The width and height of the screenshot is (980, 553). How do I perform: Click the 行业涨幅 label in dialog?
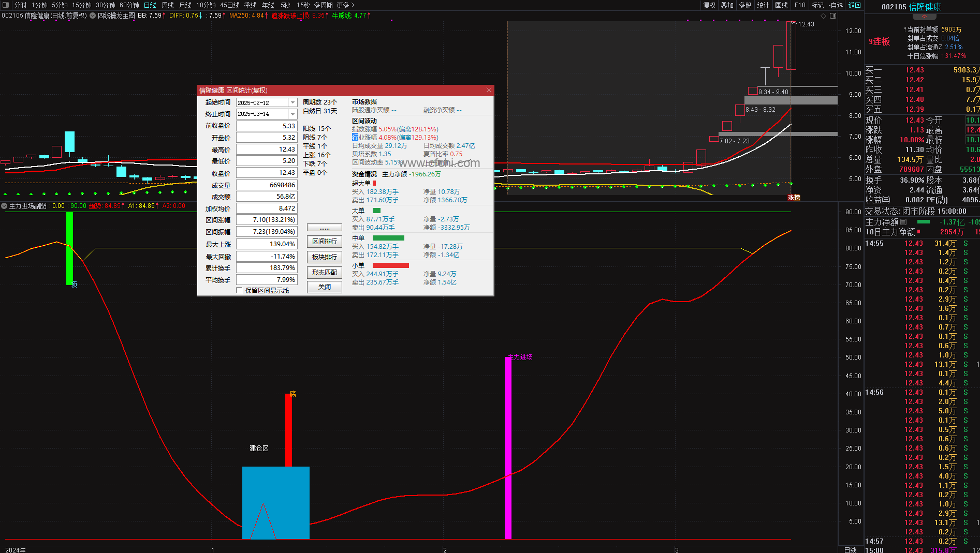point(364,138)
